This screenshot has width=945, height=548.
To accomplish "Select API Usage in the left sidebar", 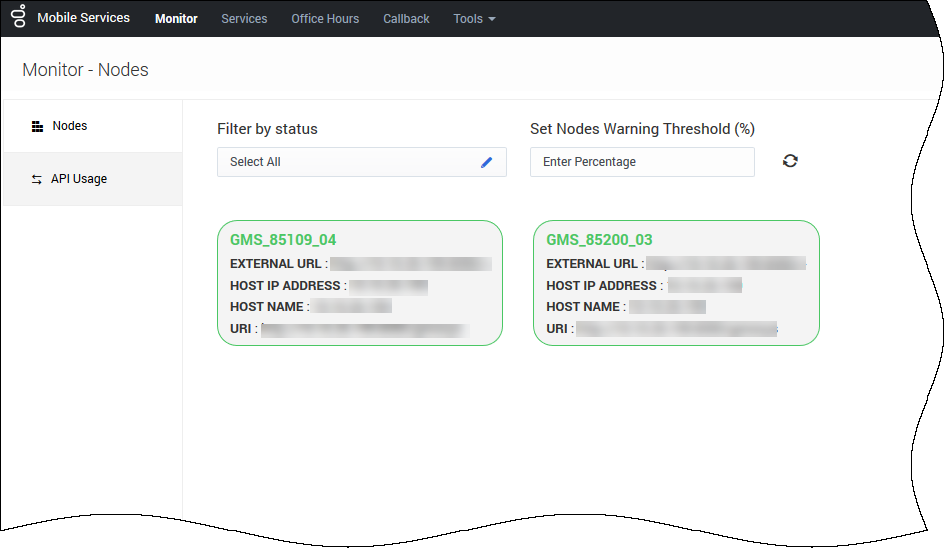I will (93, 179).
